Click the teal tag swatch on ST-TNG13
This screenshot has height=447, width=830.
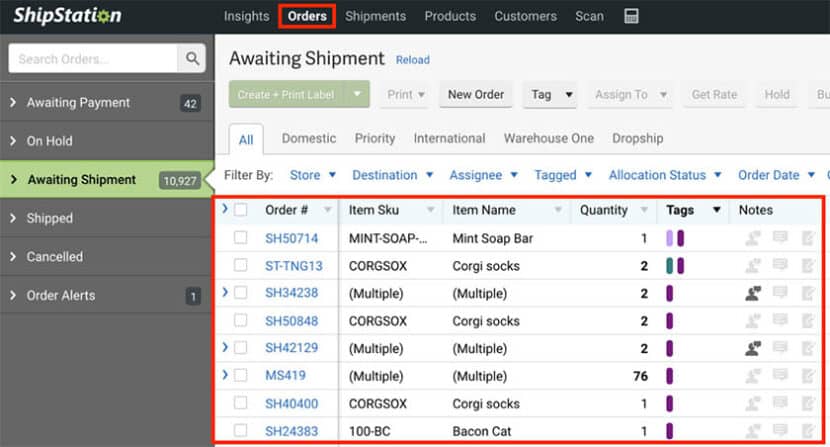coord(670,265)
